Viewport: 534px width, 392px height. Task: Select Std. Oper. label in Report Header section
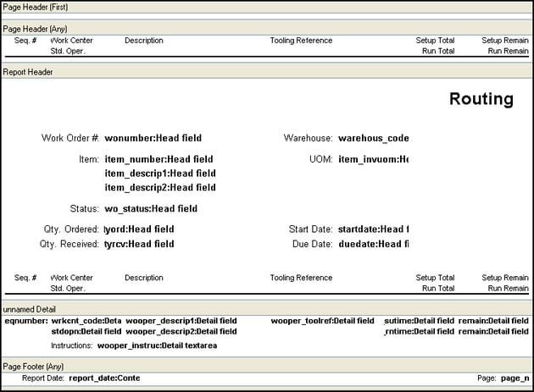click(x=68, y=288)
